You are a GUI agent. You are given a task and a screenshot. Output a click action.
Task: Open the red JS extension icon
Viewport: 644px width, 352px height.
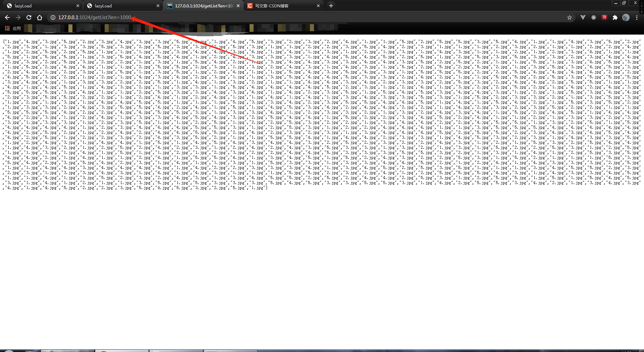(604, 17)
